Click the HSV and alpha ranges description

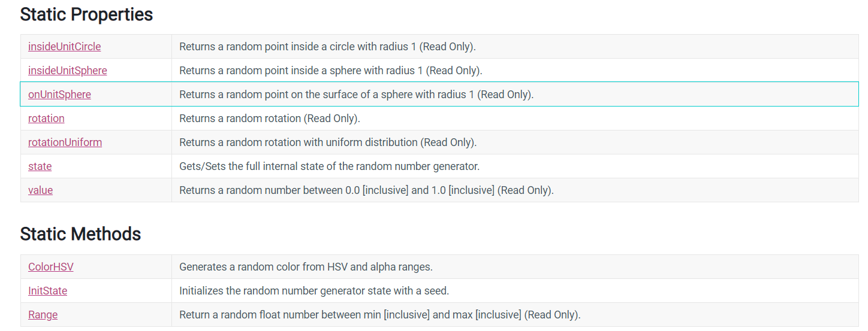(x=306, y=266)
